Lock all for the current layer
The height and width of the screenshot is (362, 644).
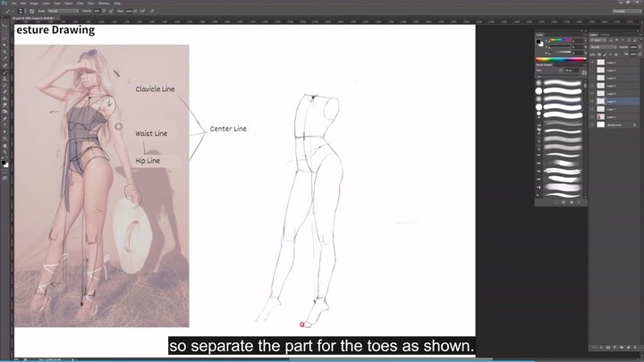pos(616,55)
